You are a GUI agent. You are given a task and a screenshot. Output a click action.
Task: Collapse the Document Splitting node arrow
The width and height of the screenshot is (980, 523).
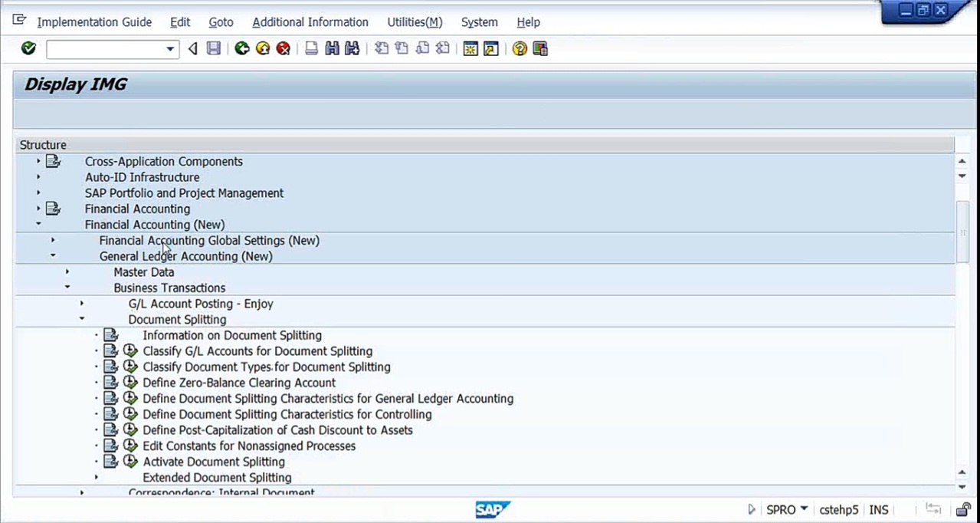tap(82, 319)
